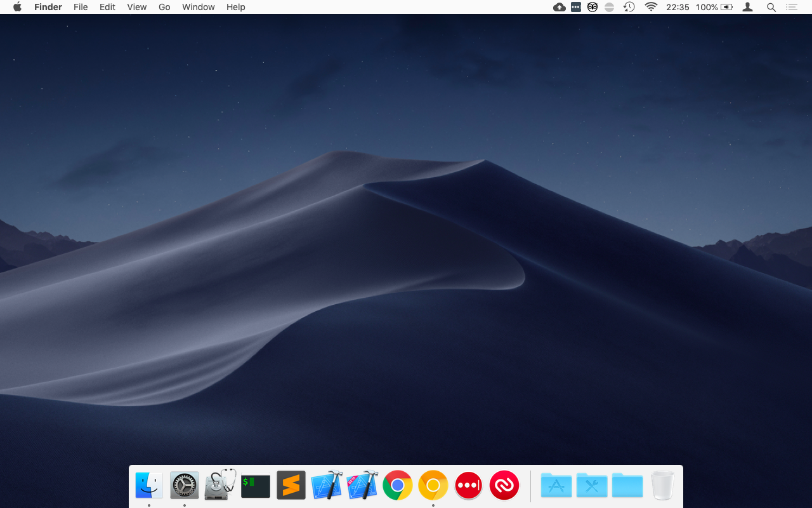This screenshot has height=508, width=812.
Task: Open the Edit menu
Action: click(x=107, y=7)
